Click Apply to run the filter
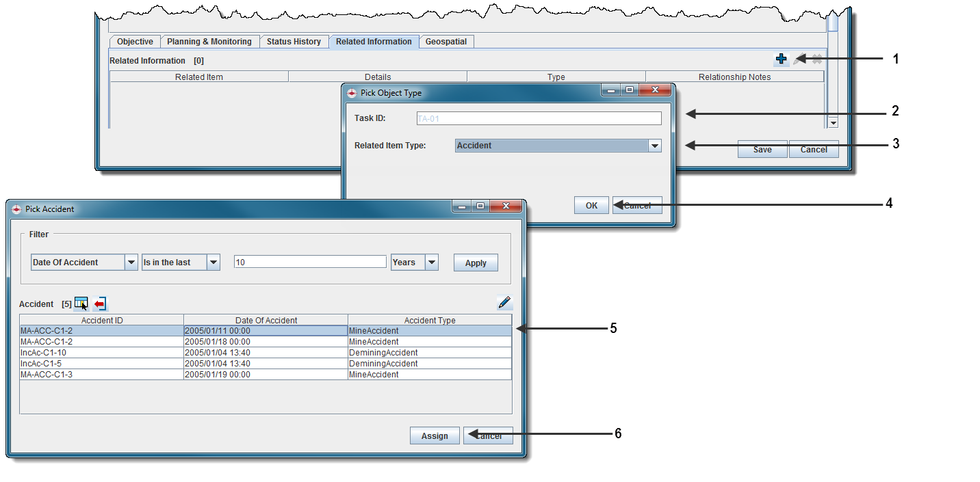 (x=476, y=263)
